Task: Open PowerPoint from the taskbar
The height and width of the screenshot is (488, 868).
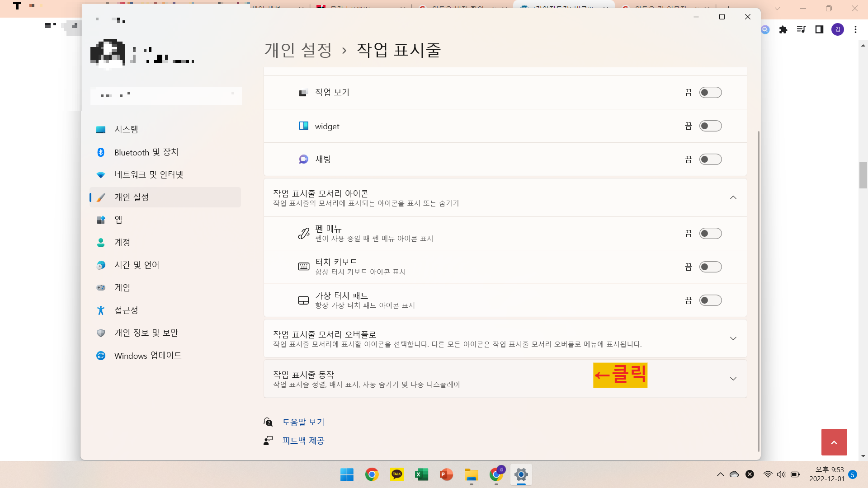Action: pyautogui.click(x=446, y=474)
